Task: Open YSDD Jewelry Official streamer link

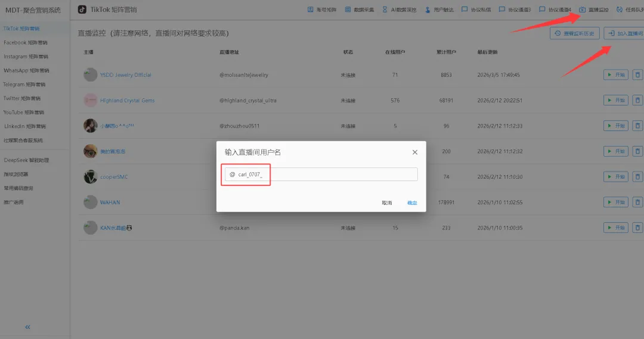Action: point(126,75)
